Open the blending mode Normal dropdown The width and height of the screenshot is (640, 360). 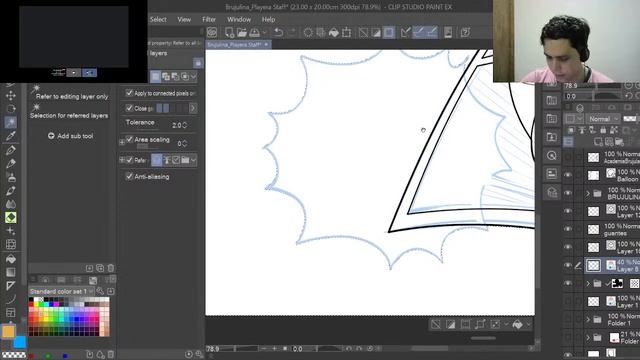pyautogui.click(x=603, y=119)
